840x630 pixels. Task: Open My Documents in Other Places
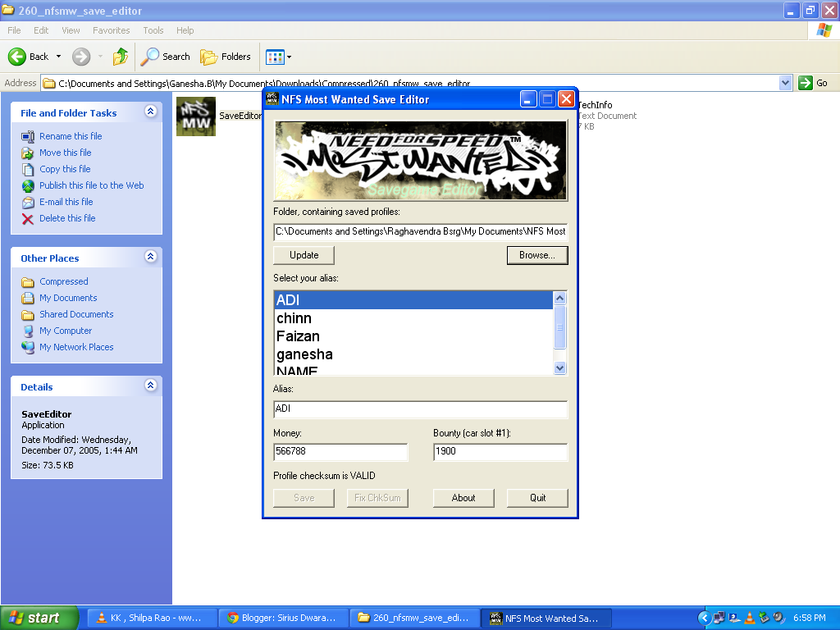pos(68,298)
